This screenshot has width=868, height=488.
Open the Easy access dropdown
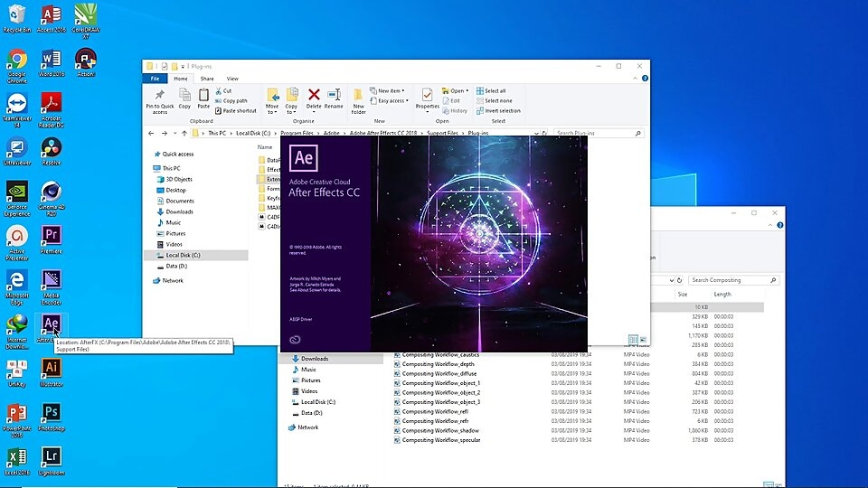point(389,100)
